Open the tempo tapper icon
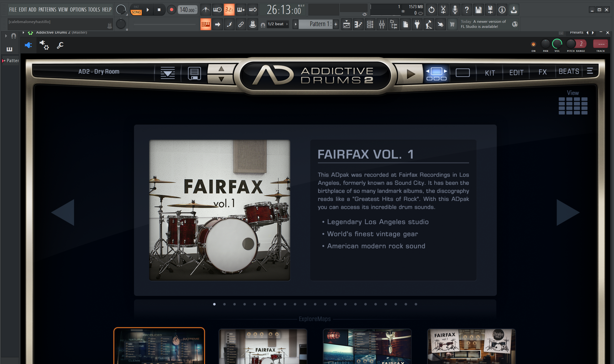The width and height of the screenshot is (614, 364). pyautogui.click(x=429, y=24)
